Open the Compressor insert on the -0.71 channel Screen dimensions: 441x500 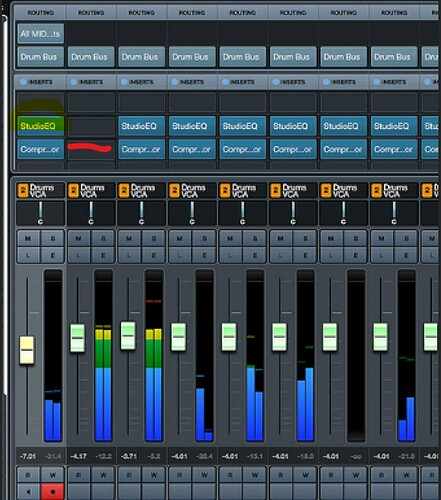coord(142,149)
